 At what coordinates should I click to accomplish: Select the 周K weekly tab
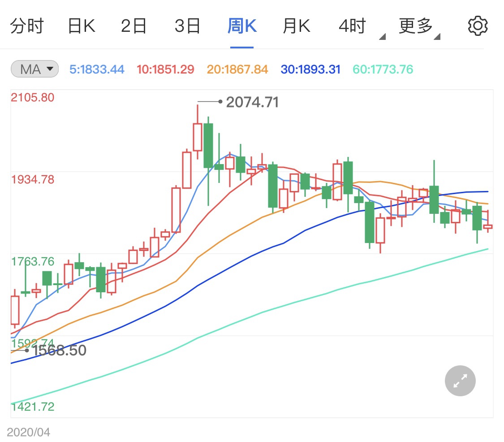tap(242, 26)
